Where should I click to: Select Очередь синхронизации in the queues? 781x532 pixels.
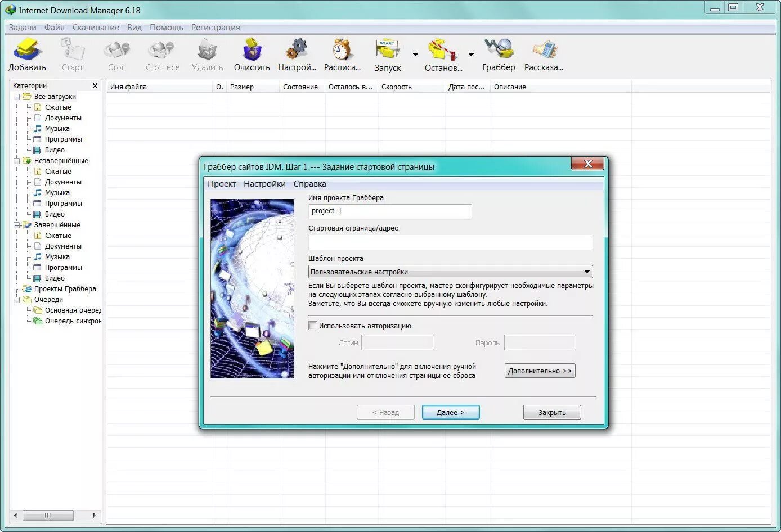(73, 321)
